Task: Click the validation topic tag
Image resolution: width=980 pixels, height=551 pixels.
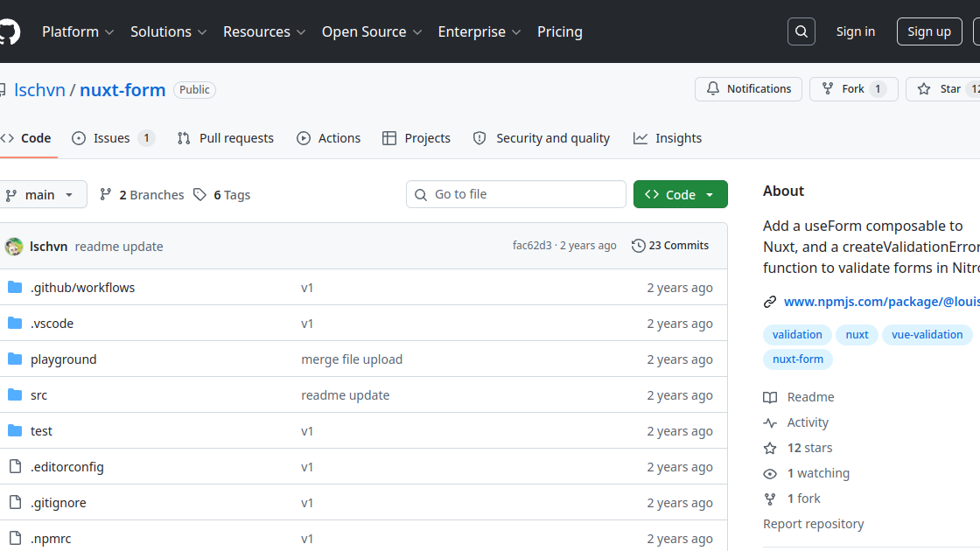Action: click(797, 335)
